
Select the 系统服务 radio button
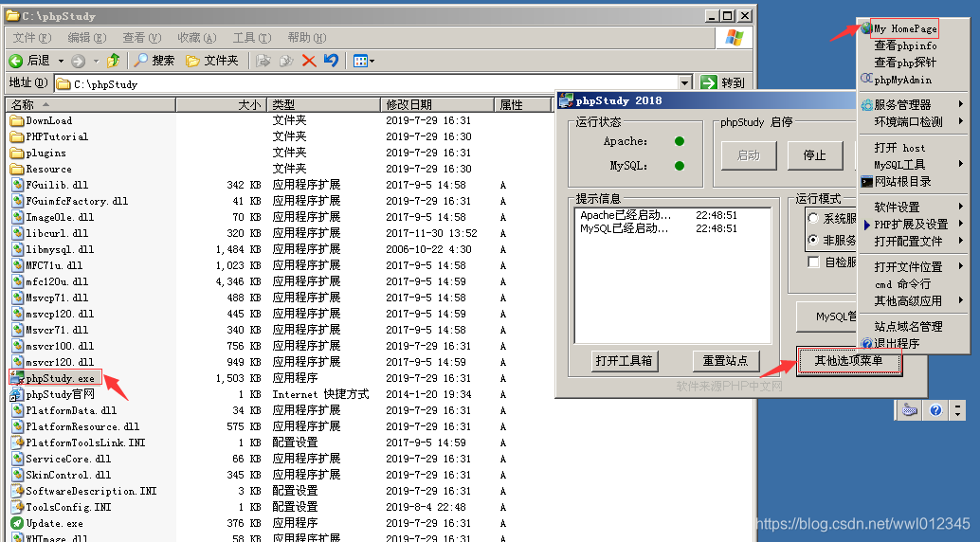coord(813,218)
